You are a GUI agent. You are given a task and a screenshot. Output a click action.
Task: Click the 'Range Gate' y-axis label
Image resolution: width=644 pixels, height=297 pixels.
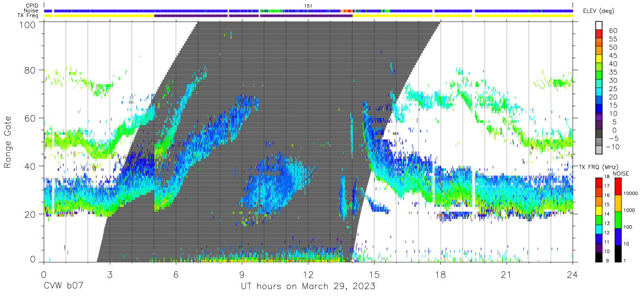(x=8, y=141)
